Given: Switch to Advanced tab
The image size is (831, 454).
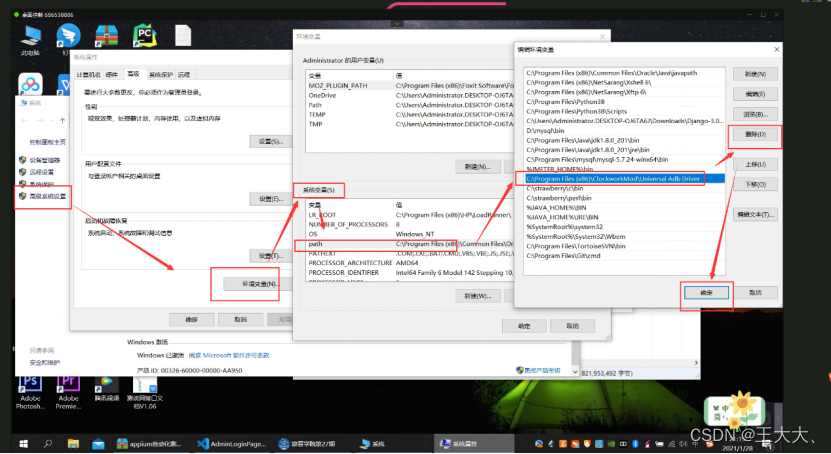Looking at the screenshot, I should [133, 74].
